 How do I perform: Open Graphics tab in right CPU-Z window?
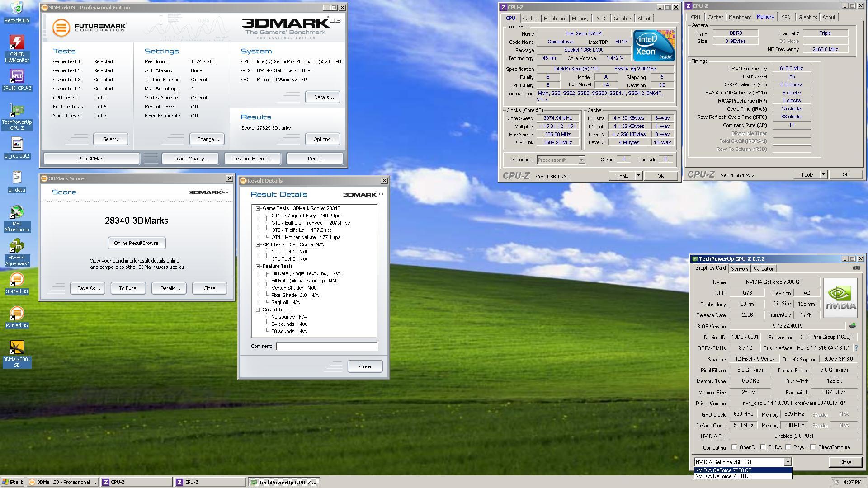[807, 17]
